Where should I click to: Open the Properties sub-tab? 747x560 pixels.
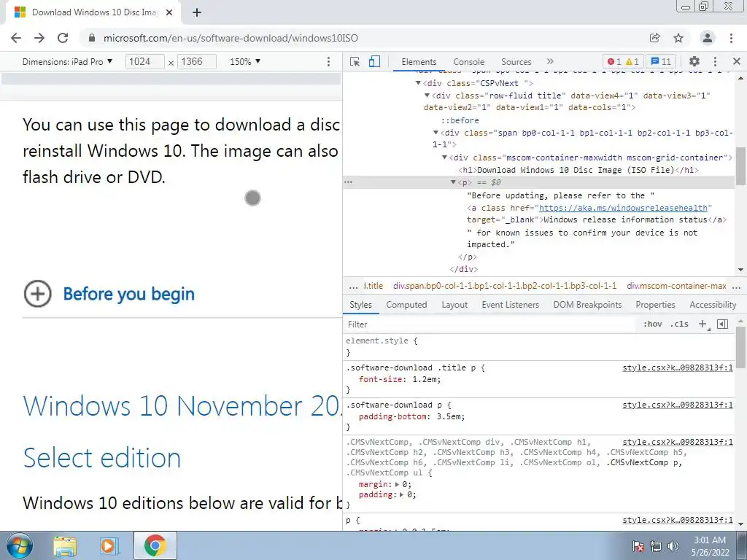tap(655, 305)
